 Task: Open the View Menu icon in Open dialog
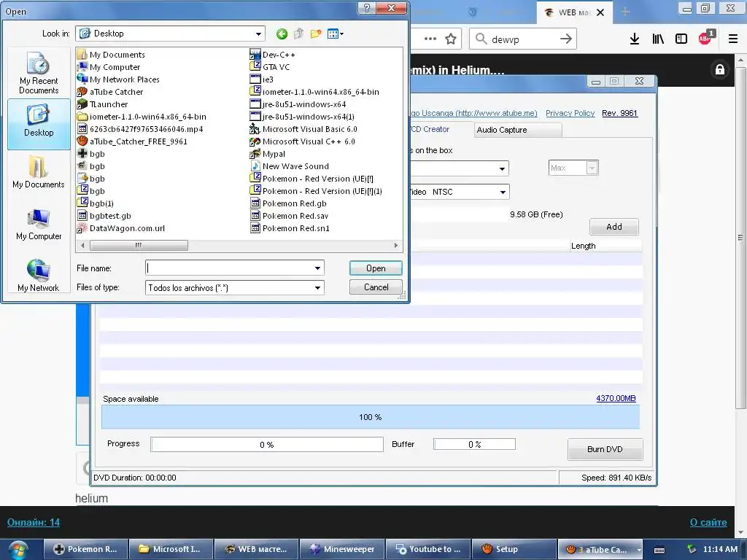click(x=336, y=34)
